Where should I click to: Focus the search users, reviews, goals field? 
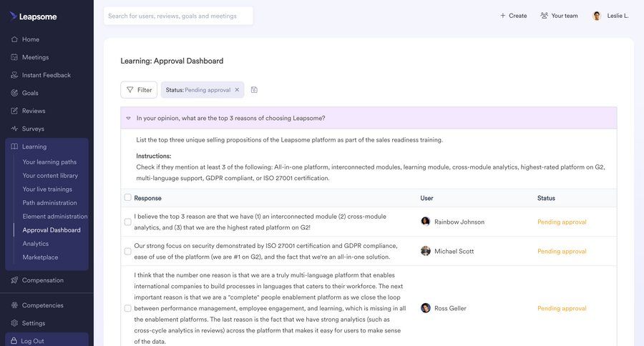(178, 16)
